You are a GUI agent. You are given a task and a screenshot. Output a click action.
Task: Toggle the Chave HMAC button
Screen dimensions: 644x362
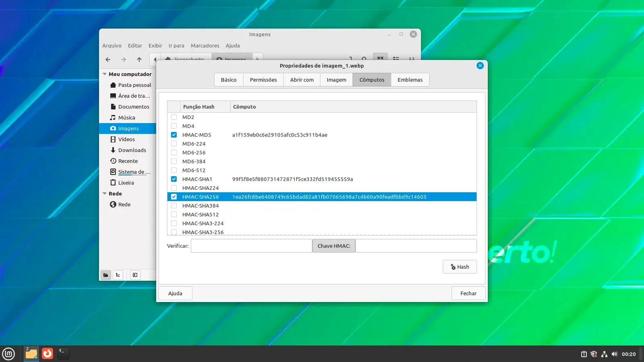pyautogui.click(x=334, y=246)
